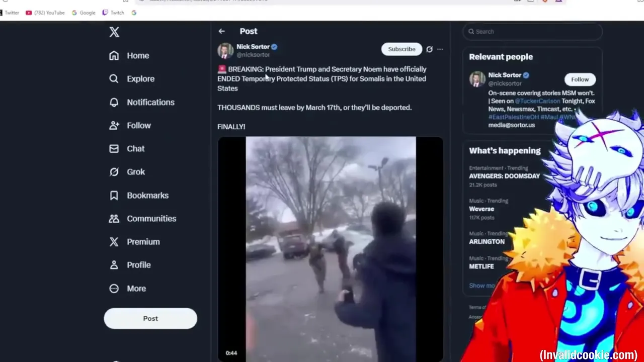Go back with the arrow icon
Screen dimensions: 644x362
[x=221, y=31]
